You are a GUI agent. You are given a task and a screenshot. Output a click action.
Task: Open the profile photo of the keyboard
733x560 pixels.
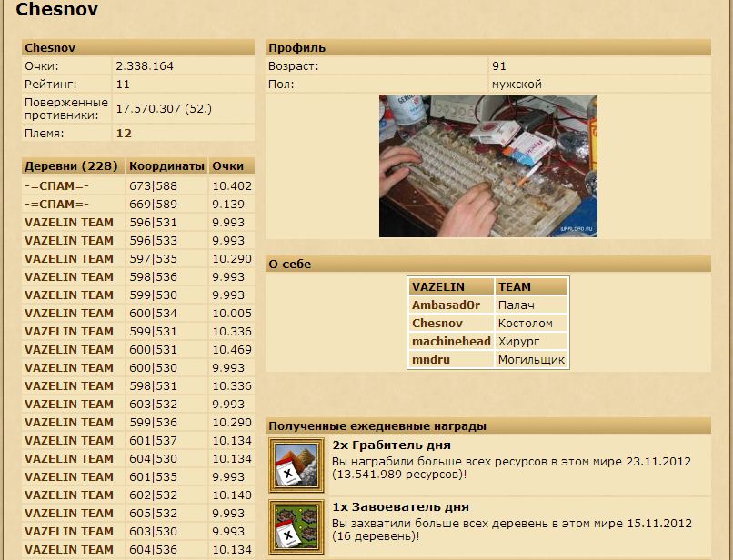[487, 166]
